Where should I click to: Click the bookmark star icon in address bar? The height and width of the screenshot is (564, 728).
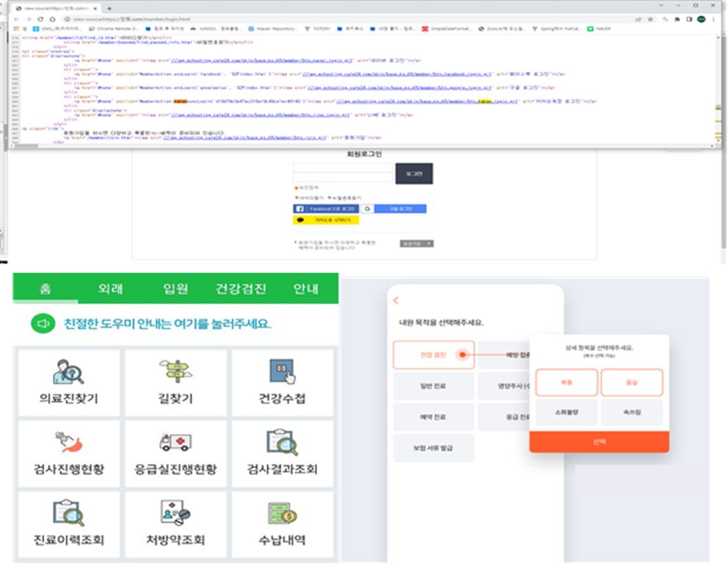(x=650, y=19)
